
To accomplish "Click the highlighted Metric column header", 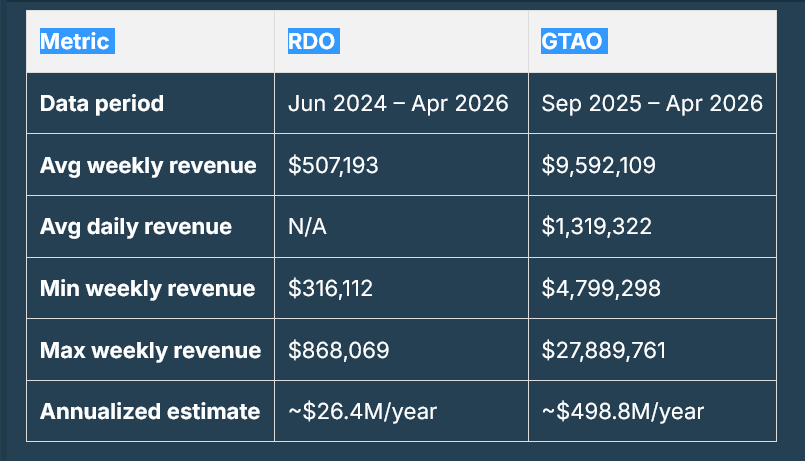I will pyautogui.click(x=75, y=42).
